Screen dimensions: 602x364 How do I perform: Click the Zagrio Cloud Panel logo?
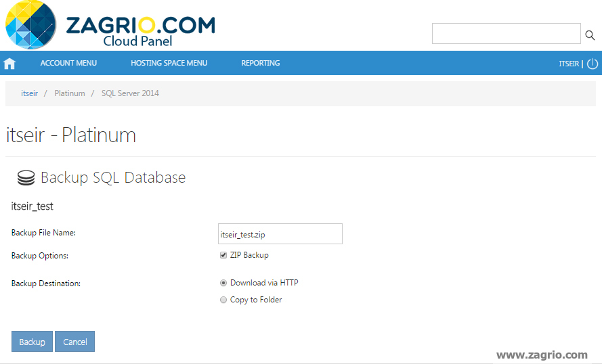click(x=110, y=25)
